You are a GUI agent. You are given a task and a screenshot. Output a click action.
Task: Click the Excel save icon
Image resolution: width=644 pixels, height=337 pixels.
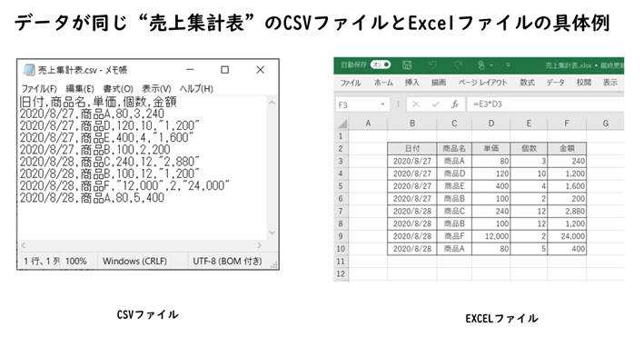(407, 64)
